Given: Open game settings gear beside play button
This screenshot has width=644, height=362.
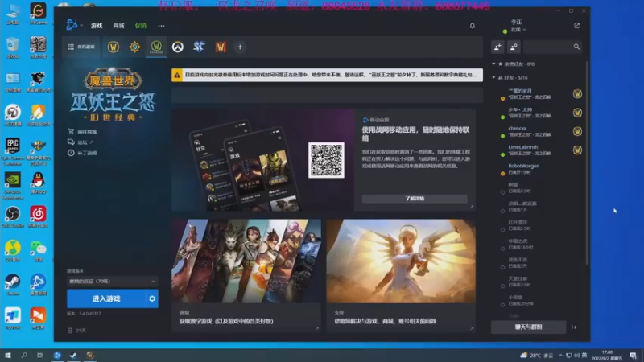Looking at the screenshot, I should click(x=152, y=298).
